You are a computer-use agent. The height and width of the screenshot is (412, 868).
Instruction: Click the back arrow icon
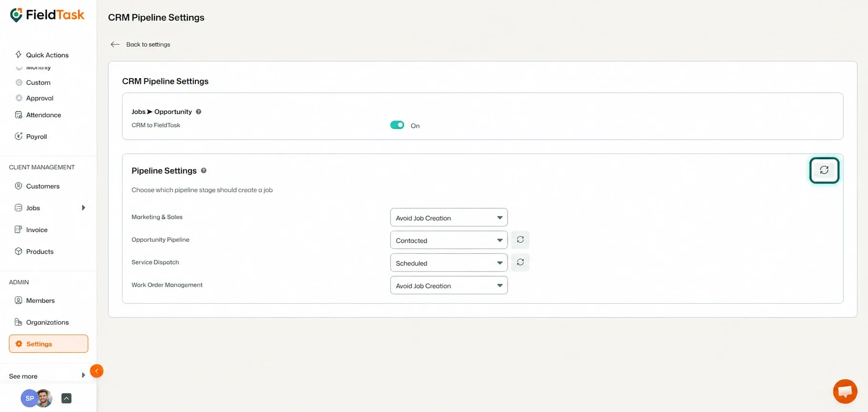[x=115, y=44]
